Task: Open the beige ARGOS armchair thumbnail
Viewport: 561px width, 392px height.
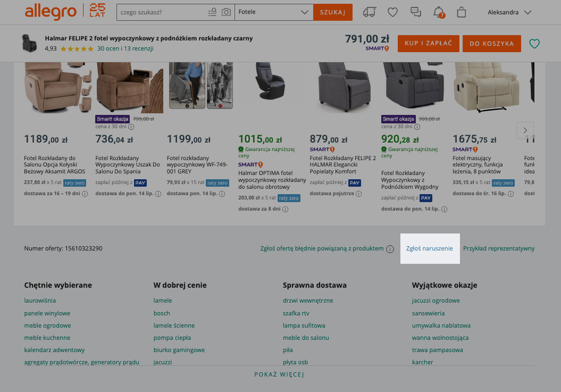Action: 53,87
